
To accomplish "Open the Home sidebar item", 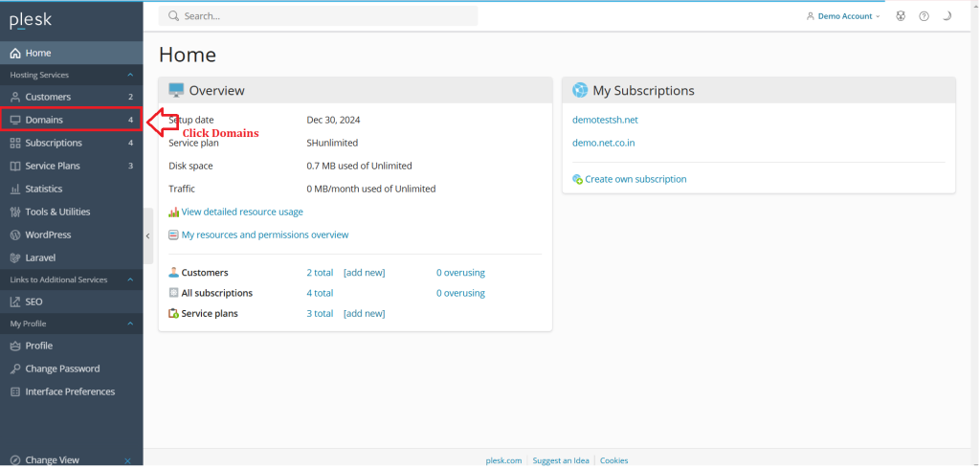I will pyautogui.click(x=71, y=54).
